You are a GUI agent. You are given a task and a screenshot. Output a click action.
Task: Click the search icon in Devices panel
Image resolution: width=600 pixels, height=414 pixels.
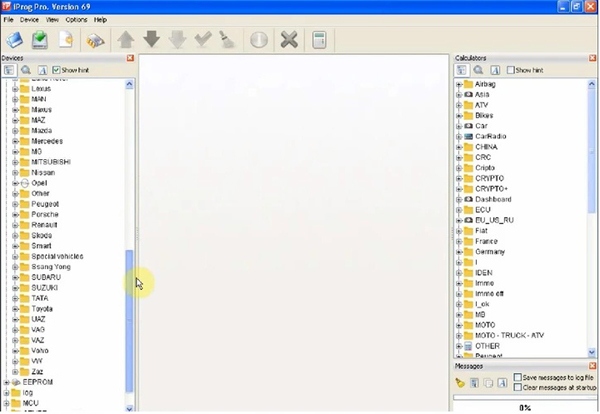(x=26, y=70)
